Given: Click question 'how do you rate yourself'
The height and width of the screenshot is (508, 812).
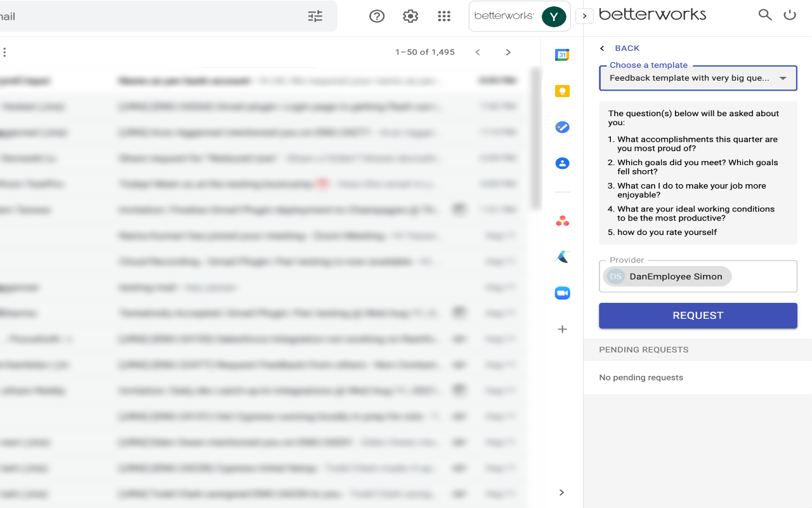Looking at the screenshot, I should coord(667,232).
